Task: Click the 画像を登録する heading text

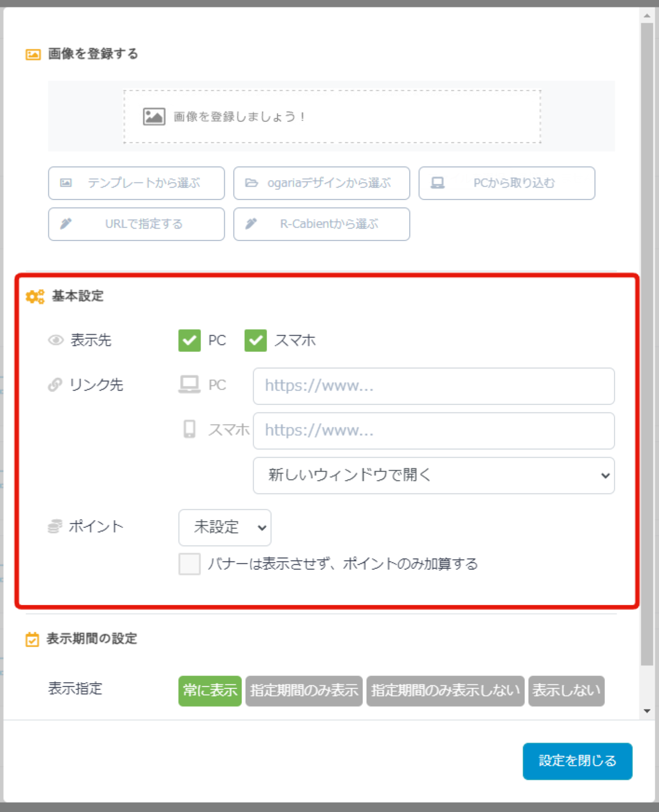Action: 93,54
